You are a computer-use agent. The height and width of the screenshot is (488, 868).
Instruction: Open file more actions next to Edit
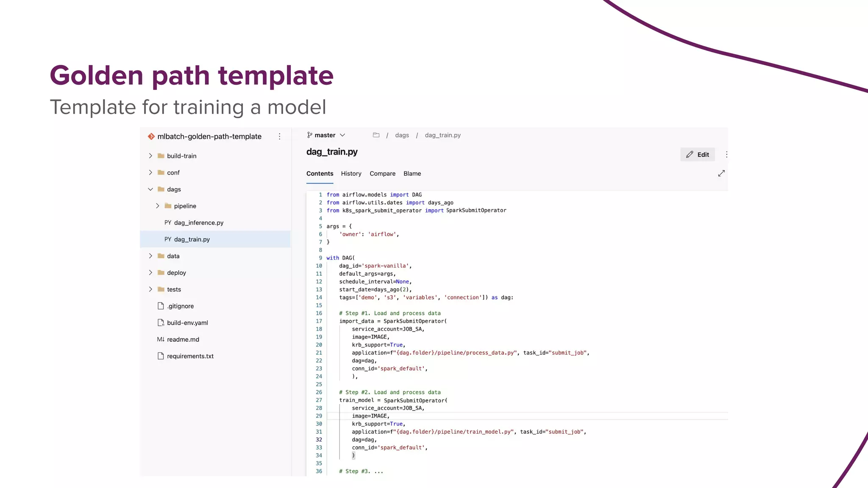point(726,155)
